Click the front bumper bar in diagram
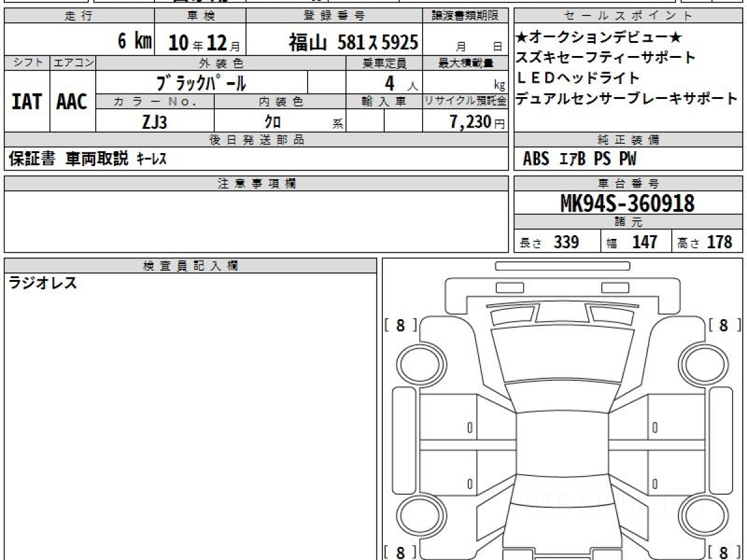 pyautogui.click(x=562, y=266)
